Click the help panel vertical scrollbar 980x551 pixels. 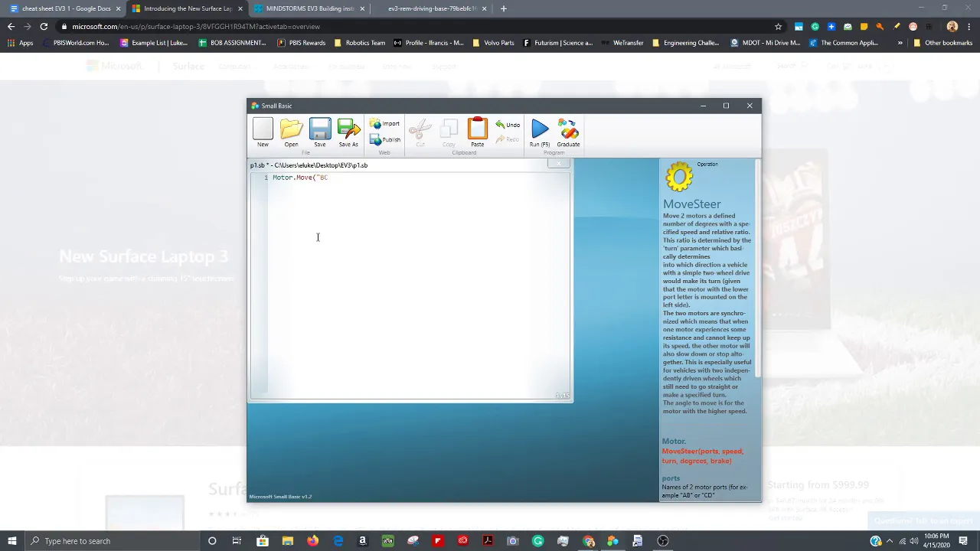click(x=758, y=268)
